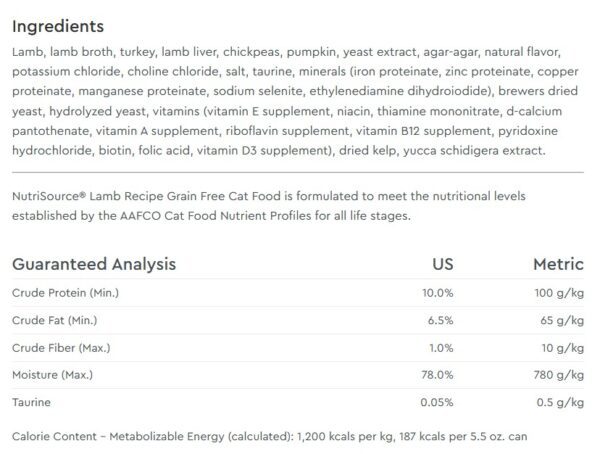Click the Guaranteed Analysis heading
The width and height of the screenshot is (600, 454).
coord(94,265)
